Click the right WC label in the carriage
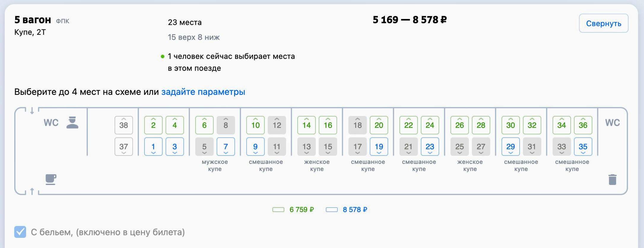Image resolution: width=644 pixels, height=248 pixels. click(x=612, y=123)
